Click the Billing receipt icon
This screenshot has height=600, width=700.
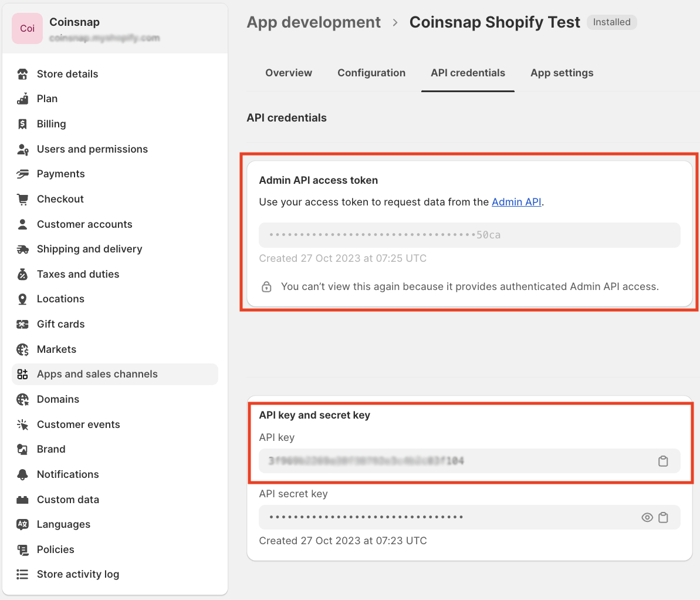pos(22,124)
